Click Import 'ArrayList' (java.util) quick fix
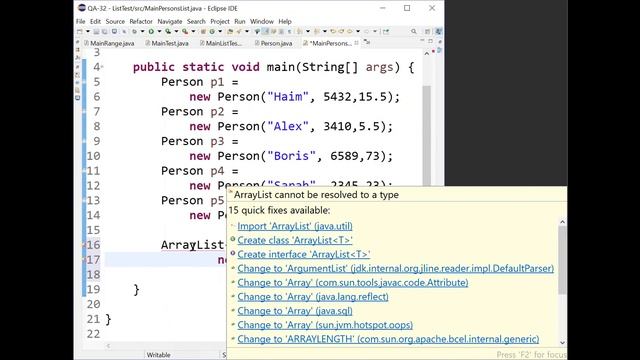Viewport: 640px width, 360px height. pos(295,226)
